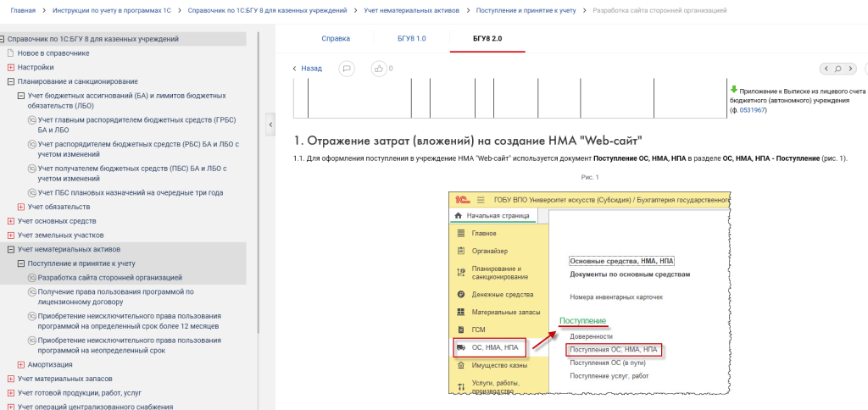The height and width of the screenshot is (410, 868).
Task: Click the thumbs-up like icon
Action: [380, 68]
